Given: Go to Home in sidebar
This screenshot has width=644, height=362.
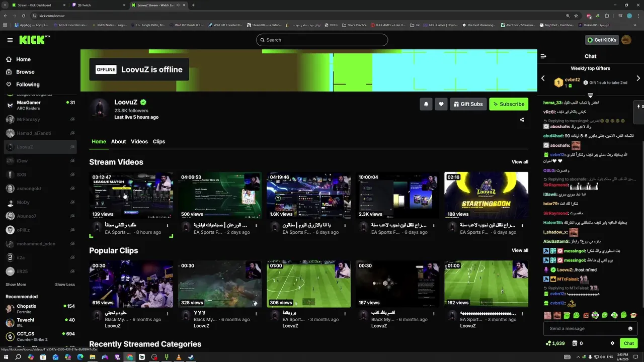Looking at the screenshot, I should (x=23, y=59).
